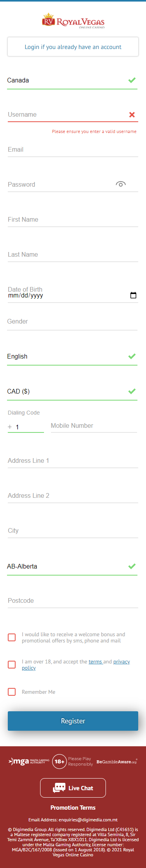Click the Register button
This screenshot has height=868, width=146.
click(73, 721)
